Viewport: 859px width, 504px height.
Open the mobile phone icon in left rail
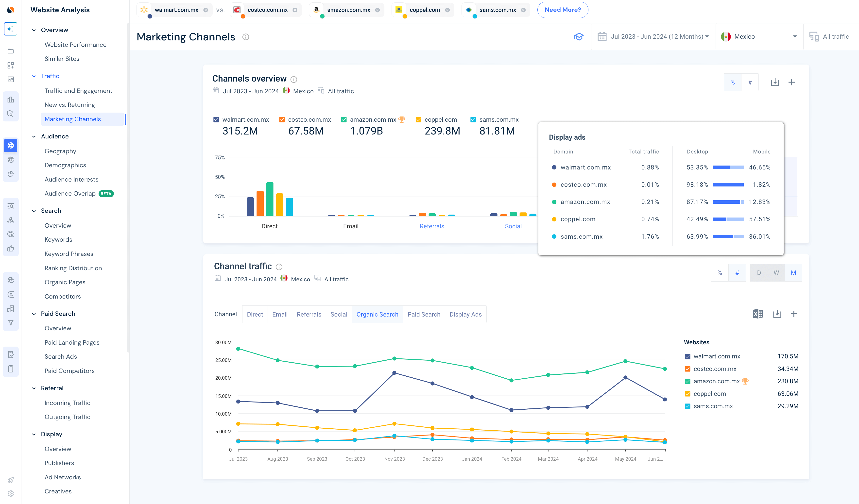[11, 369]
